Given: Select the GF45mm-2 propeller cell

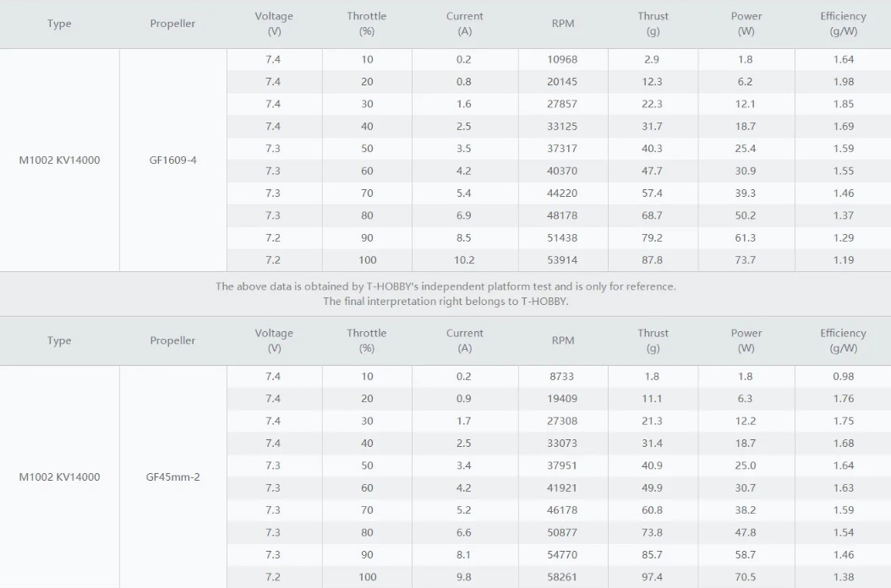Looking at the screenshot, I should (x=172, y=477).
